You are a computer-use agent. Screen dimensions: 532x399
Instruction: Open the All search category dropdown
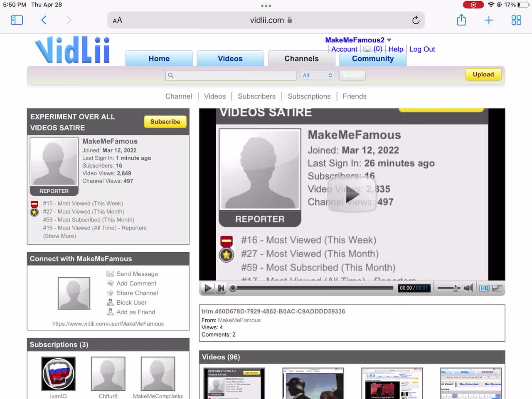(318, 75)
